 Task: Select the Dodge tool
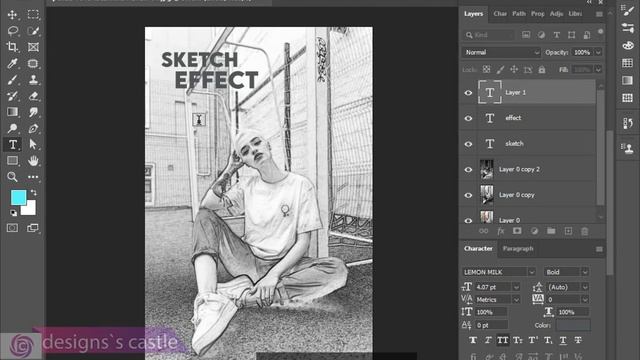(x=12, y=128)
